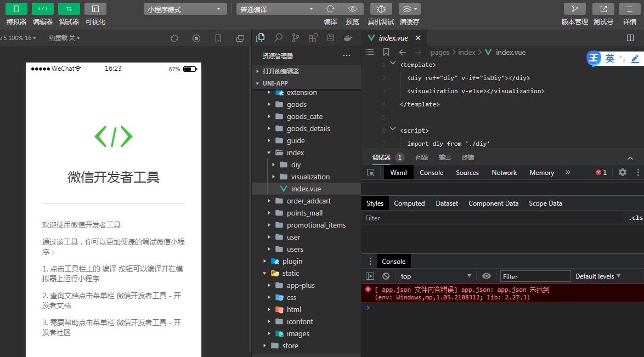This screenshot has width=644, height=357.
Task: Clear the console with the ban icon
Action: point(386,276)
